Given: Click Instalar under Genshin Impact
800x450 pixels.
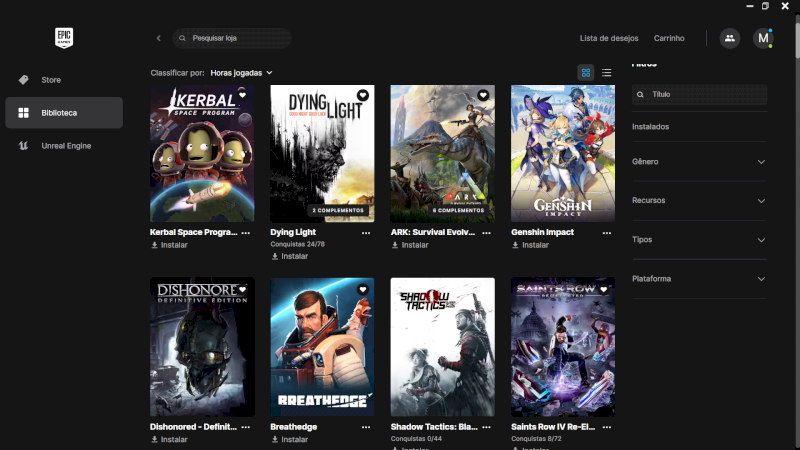Looking at the screenshot, I should click(x=531, y=245).
